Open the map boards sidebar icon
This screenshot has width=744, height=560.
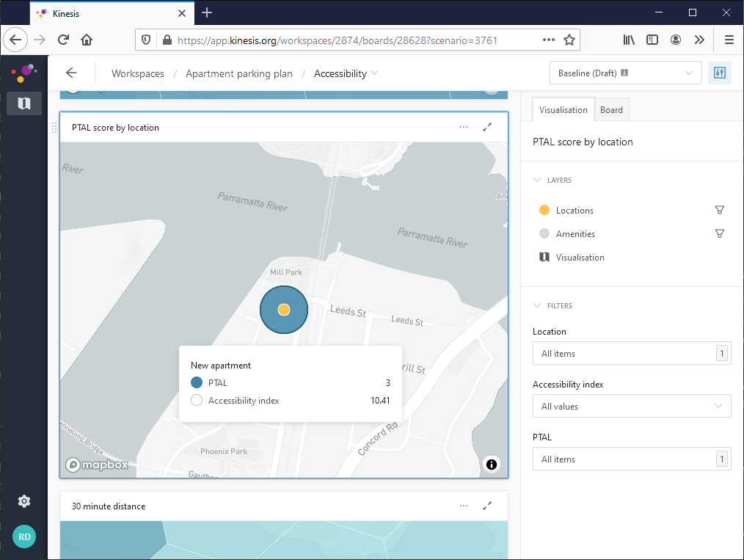24,103
